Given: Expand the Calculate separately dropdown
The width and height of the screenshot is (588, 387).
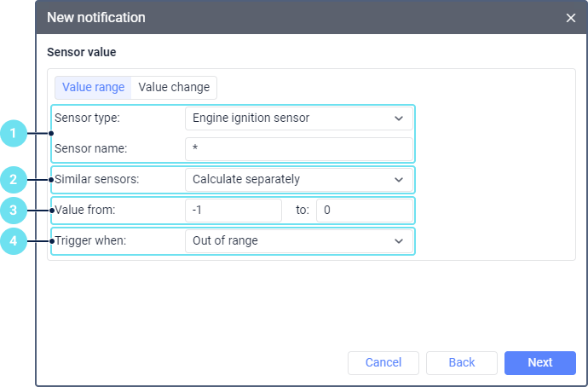Looking at the screenshot, I should 298,180.
